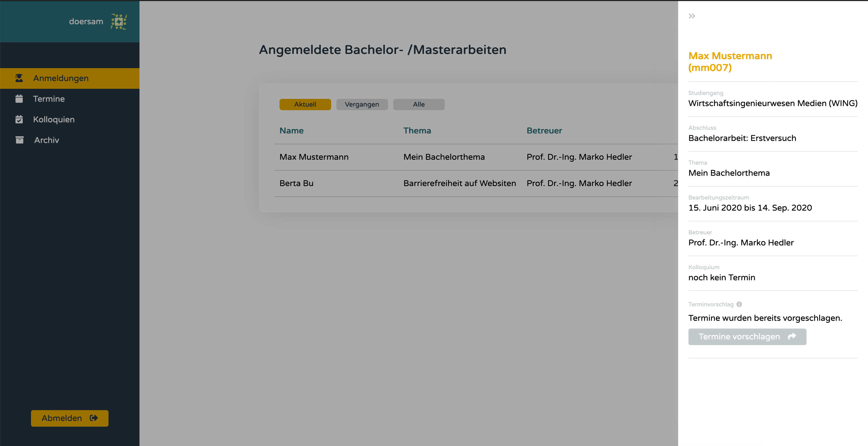This screenshot has width=868, height=446.
Task: Select the Aktuell filter tab
Action: tap(305, 104)
